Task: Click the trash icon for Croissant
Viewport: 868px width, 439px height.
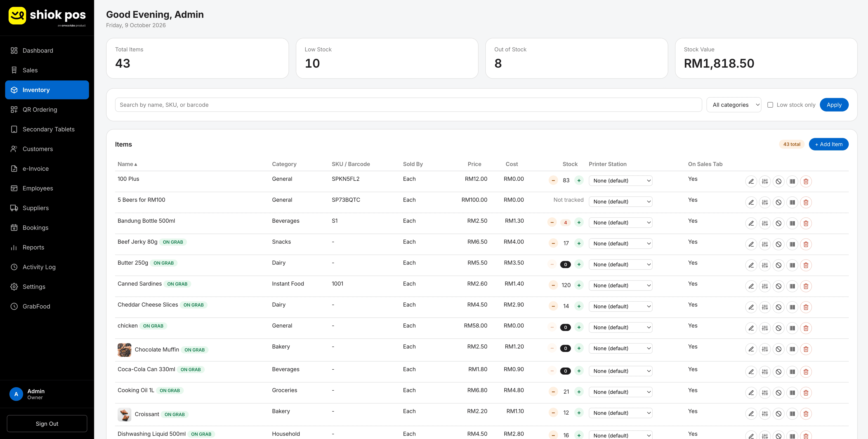Action: click(x=806, y=413)
